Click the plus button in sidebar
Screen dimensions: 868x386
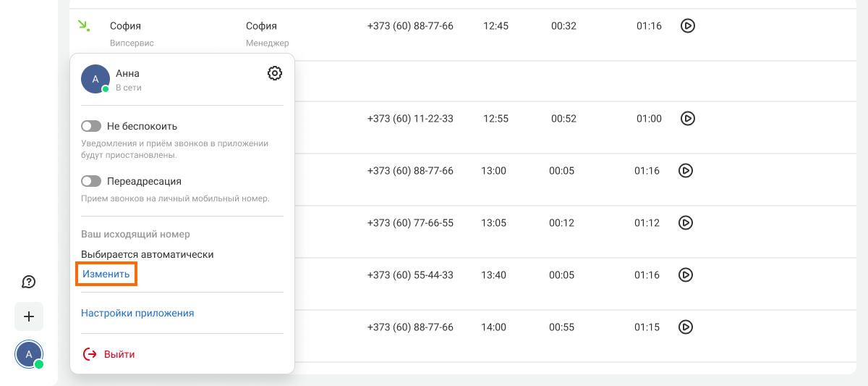[x=29, y=316]
